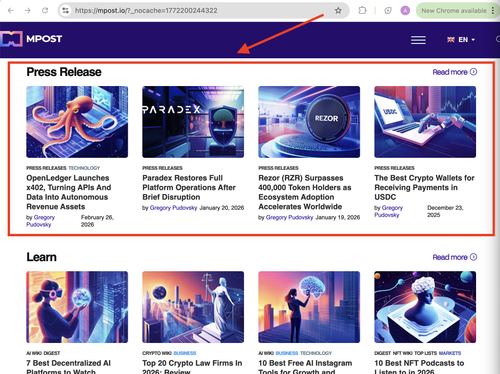Open 10 Best NFT Podcasts headline
The height and width of the screenshot is (374, 500).
(419, 367)
